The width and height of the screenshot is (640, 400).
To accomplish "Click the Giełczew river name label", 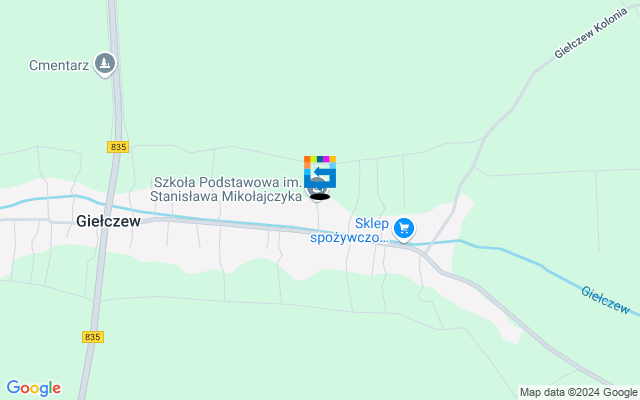I will pyautogui.click(x=605, y=300).
